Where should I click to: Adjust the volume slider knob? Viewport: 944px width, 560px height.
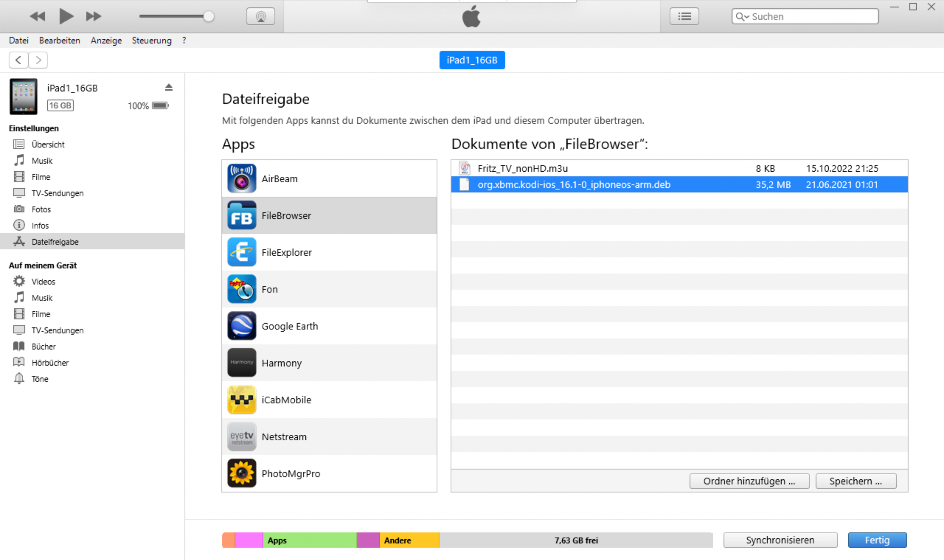coord(208,17)
